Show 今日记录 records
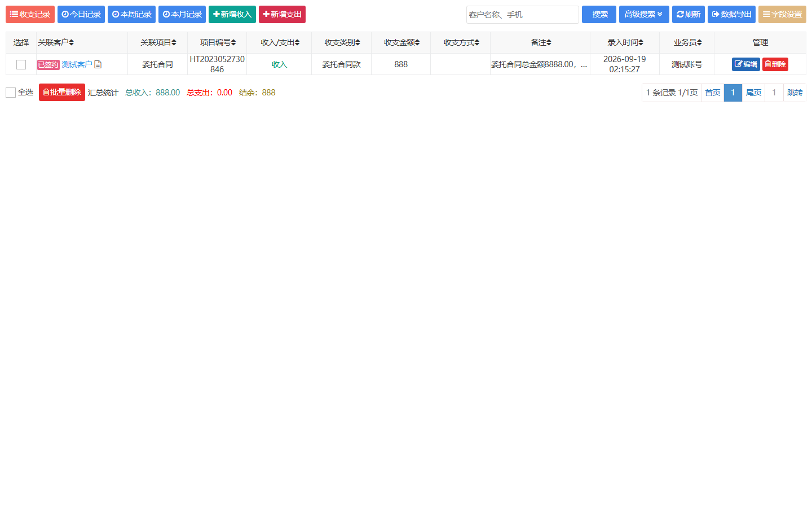Viewport: 812px width, 508px height. [81, 14]
